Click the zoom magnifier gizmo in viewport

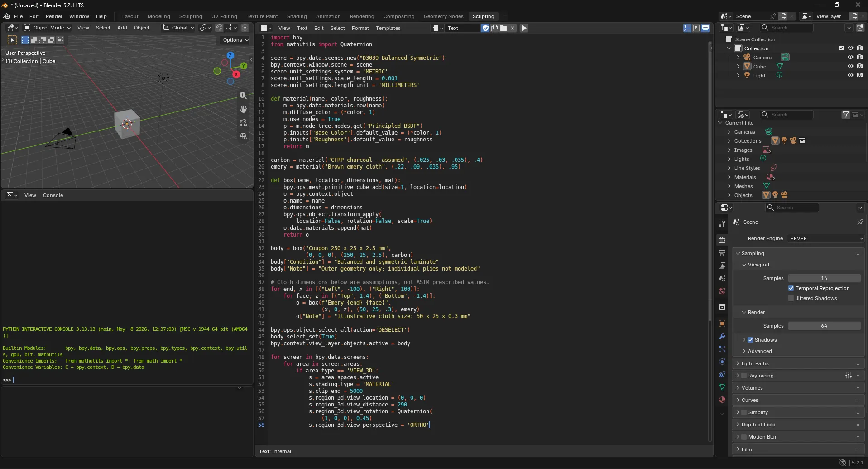(x=243, y=96)
